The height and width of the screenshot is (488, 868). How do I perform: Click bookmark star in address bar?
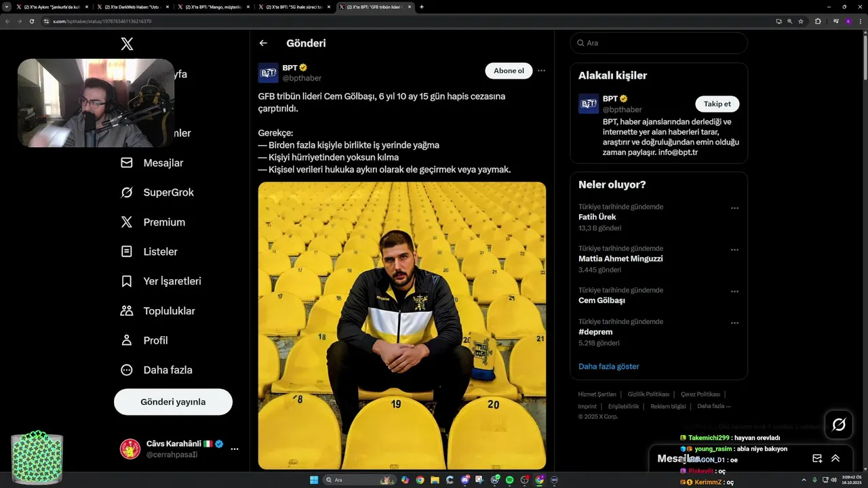801,21
